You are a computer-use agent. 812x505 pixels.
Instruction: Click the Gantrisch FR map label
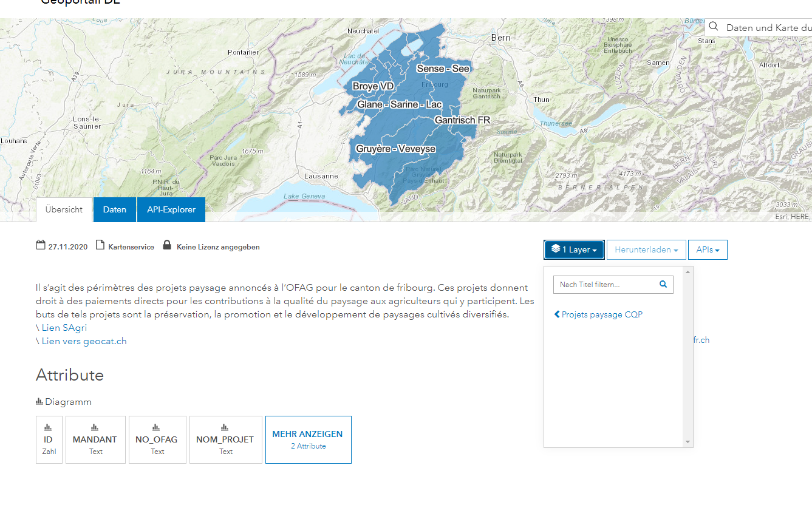462,120
